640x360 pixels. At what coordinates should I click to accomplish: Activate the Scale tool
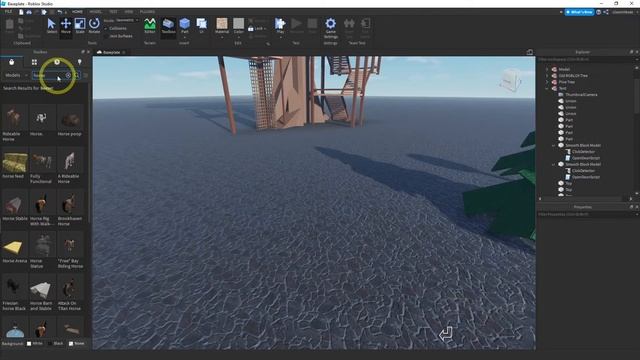coord(80,26)
